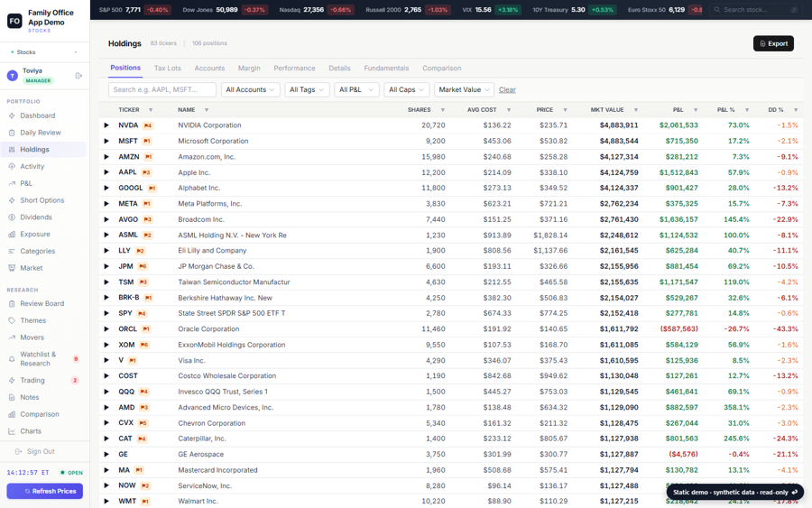
Task: Click the GE Aerospace name
Action: pos(201,454)
